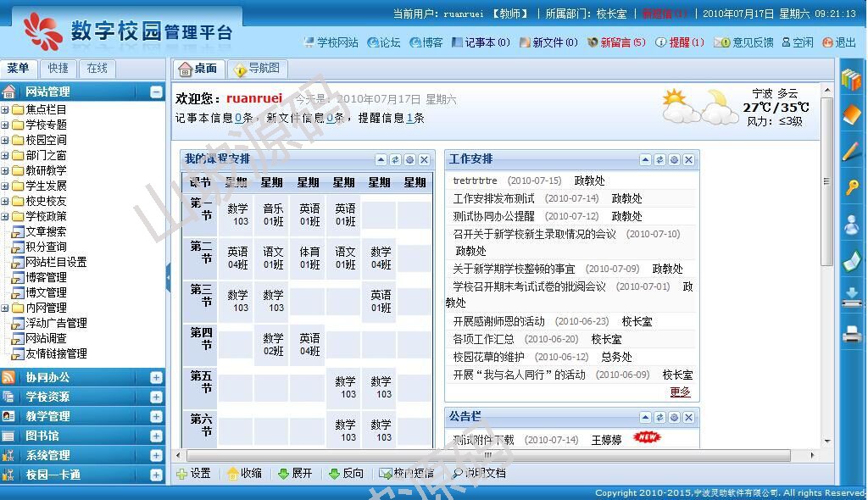Image resolution: width=868 pixels, height=500 pixels.
Task: Close the 我的课程安排 panel
Action: 424,160
